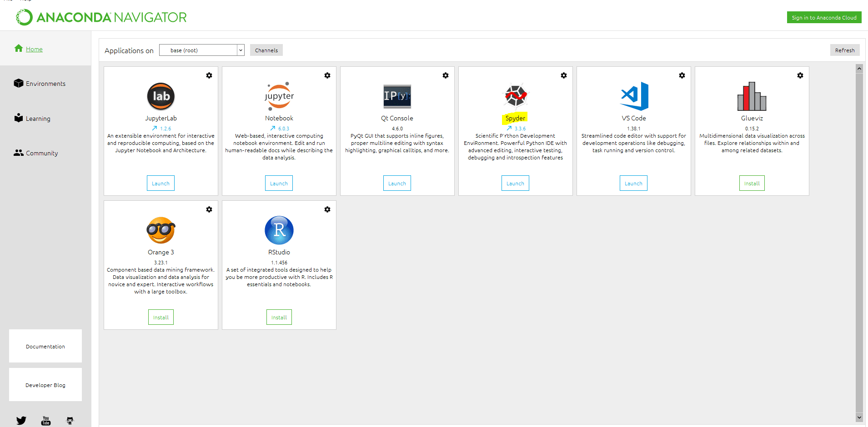The width and height of the screenshot is (868, 427).
Task: Install RStudio
Action: pyautogui.click(x=279, y=317)
